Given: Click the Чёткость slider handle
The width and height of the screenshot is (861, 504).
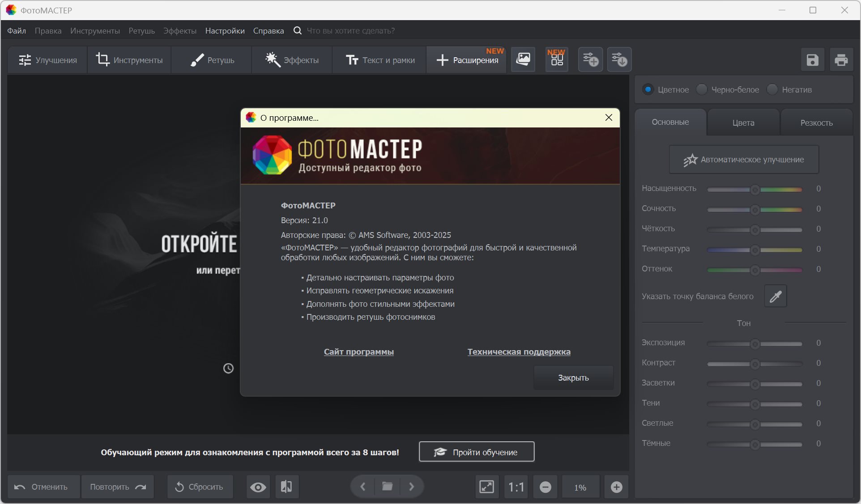Looking at the screenshot, I should click(x=755, y=230).
